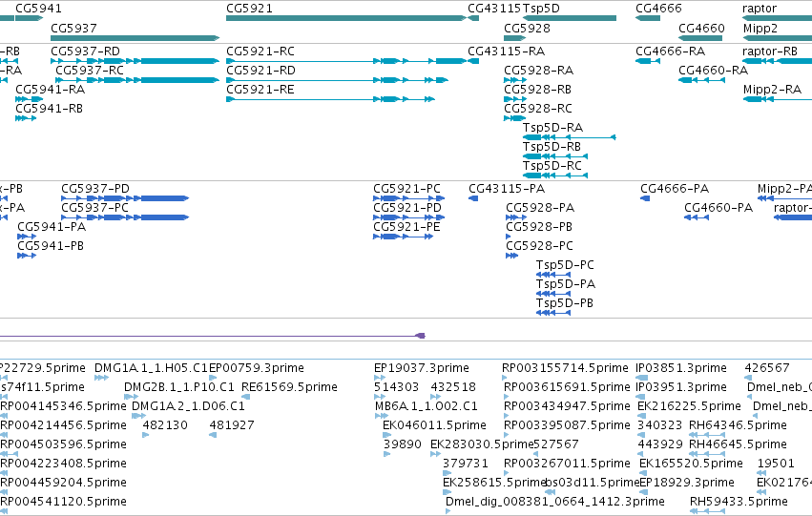812x516 pixels.
Task: Select transcript CG5928-RA
Action: click(514, 80)
